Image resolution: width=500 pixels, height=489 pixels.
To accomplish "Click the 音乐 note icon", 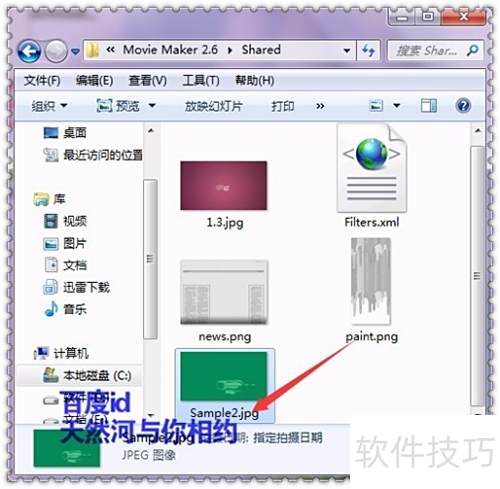I will pyautogui.click(x=51, y=309).
